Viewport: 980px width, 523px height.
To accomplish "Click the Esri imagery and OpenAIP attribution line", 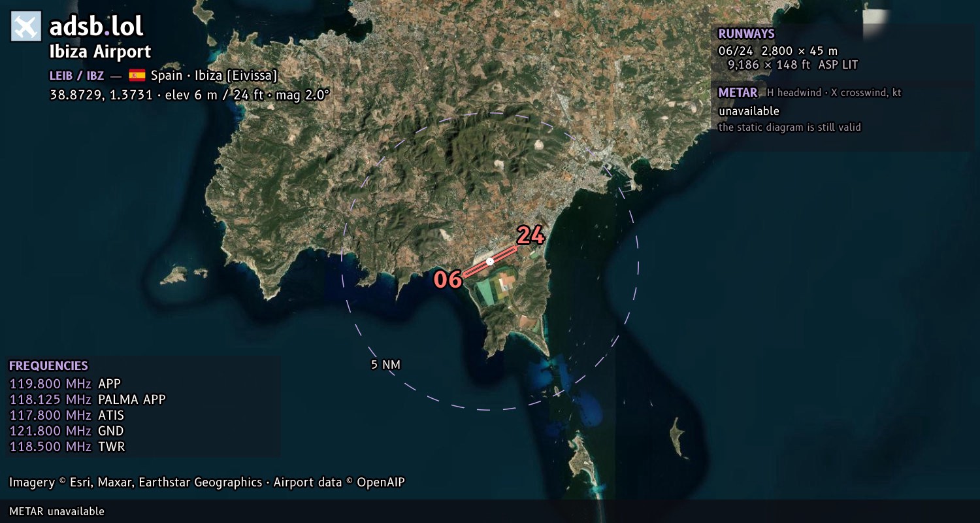I will click(x=207, y=482).
